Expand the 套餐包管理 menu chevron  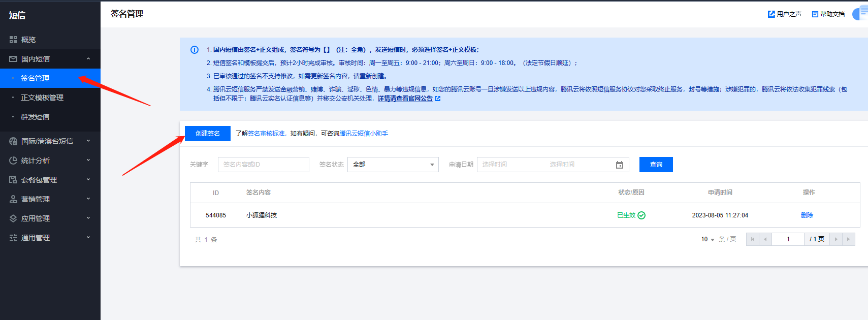(x=88, y=180)
